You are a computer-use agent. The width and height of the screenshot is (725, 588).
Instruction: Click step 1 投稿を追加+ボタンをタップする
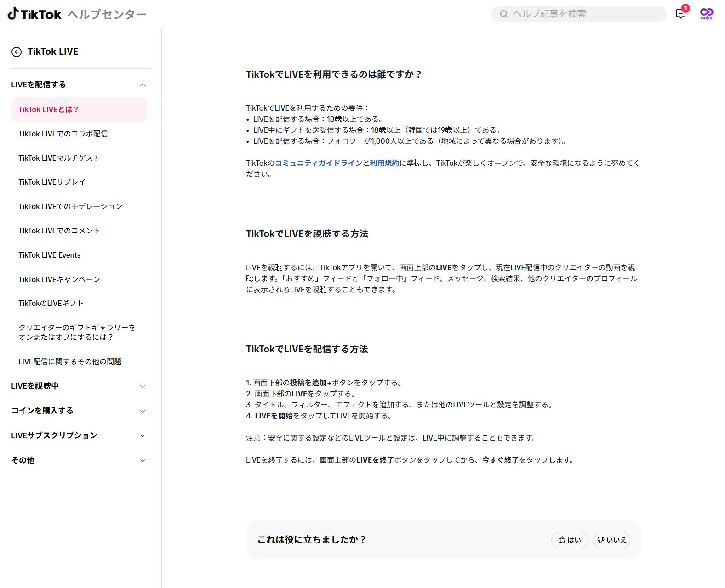(x=325, y=383)
